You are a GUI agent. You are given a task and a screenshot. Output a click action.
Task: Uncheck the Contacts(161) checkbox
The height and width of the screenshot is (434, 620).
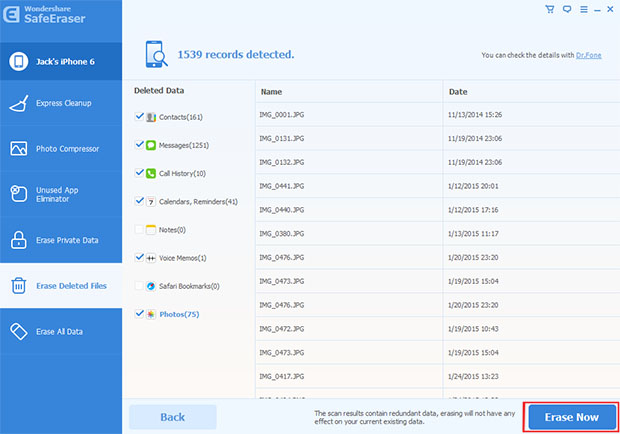pyautogui.click(x=138, y=117)
